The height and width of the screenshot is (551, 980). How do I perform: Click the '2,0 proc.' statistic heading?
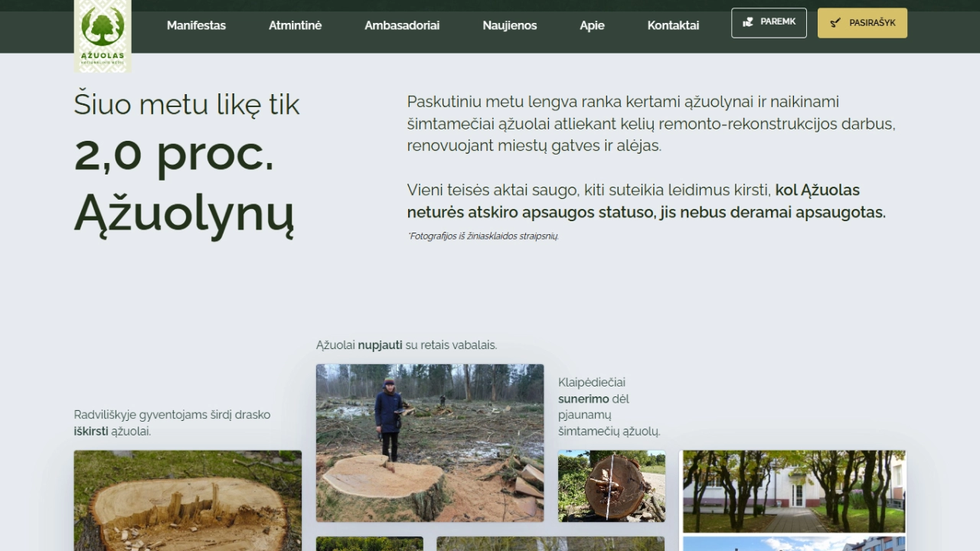pyautogui.click(x=174, y=154)
